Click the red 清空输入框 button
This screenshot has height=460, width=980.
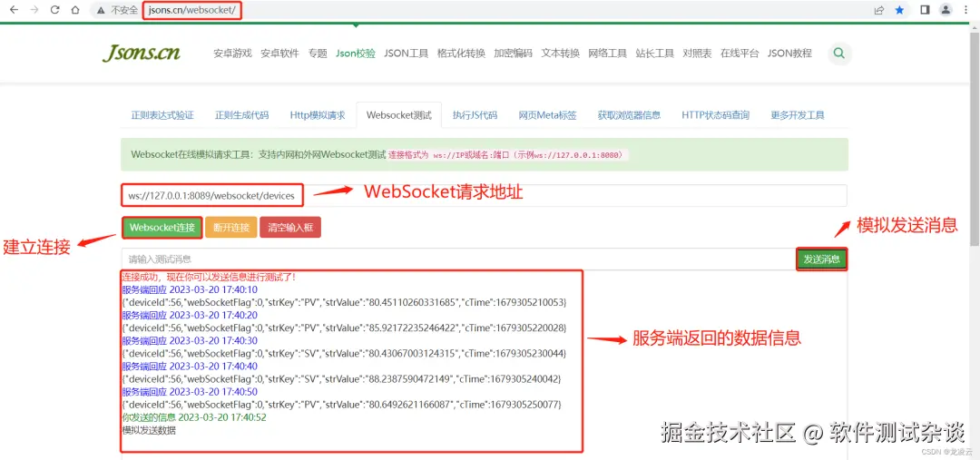[290, 228]
